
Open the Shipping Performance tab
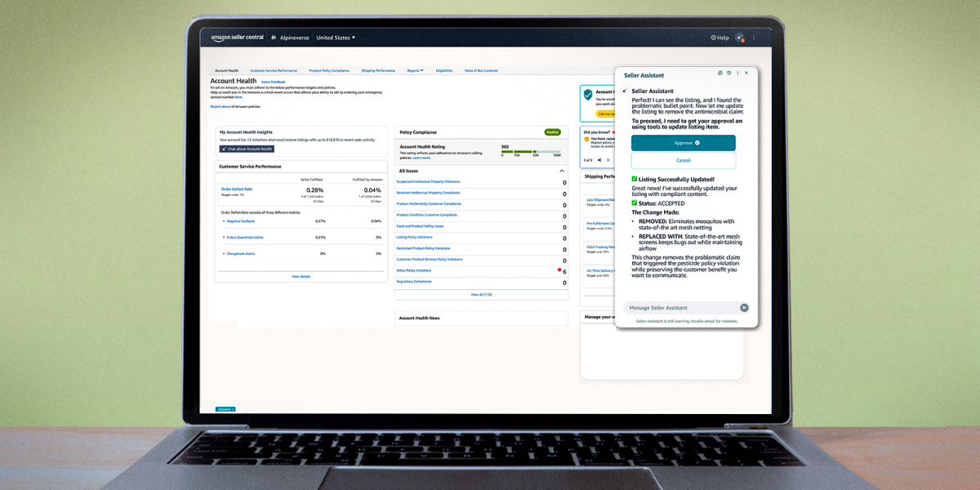coord(378,70)
